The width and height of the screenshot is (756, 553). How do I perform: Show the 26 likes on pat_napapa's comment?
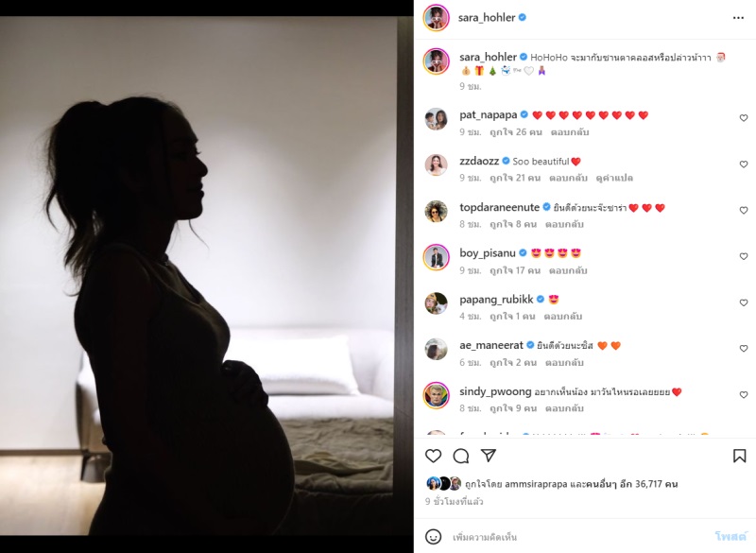pyautogui.click(x=516, y=132)
